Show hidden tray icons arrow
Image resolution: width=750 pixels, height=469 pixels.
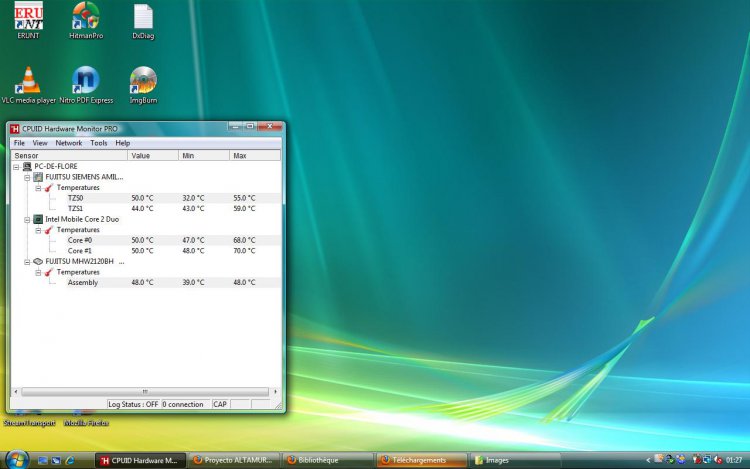648,460
